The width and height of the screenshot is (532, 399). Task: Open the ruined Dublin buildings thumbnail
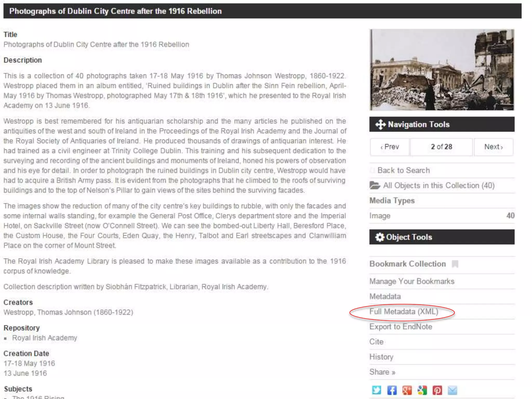(442, 70)
